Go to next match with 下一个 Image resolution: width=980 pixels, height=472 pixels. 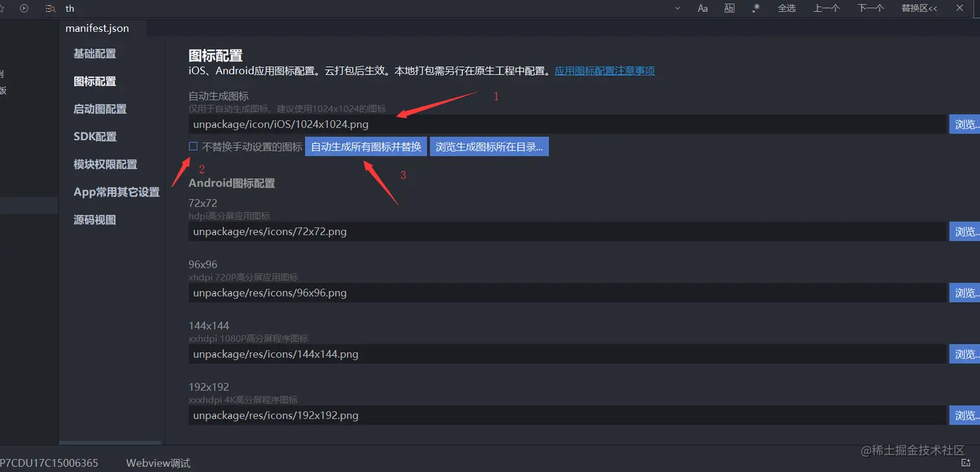pyautogui.click(x=870, y=8)
